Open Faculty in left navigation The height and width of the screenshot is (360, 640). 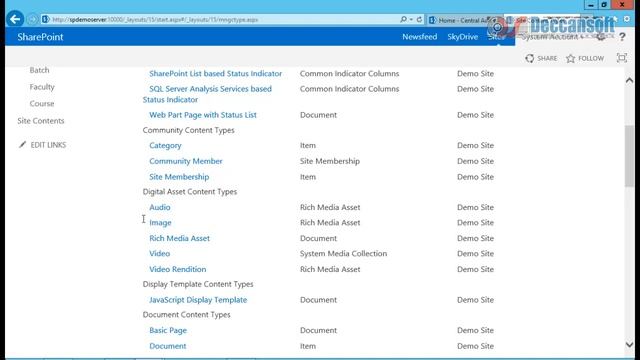tap(42, 87)
